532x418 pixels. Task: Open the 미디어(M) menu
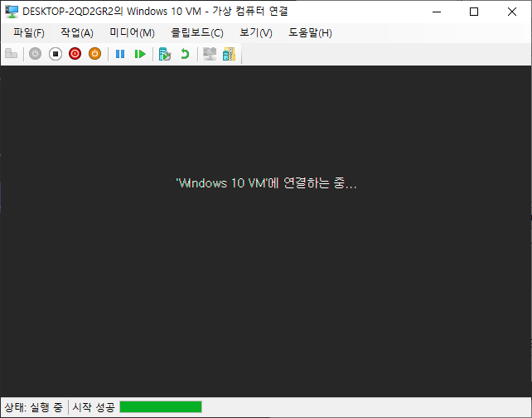point(132,33)
